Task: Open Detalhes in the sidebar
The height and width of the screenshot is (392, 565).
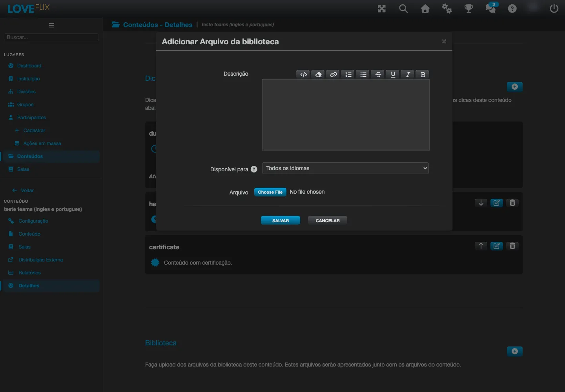Action: pyautogui.click(x=29, y=286)
